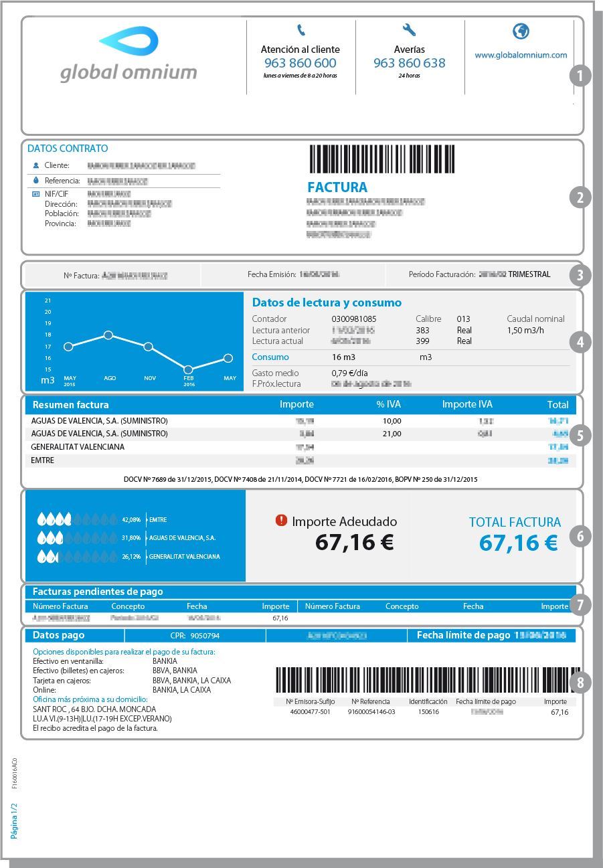Click the Página 1/2 page indicator
The width and height of the screenshot is (603, 868).
click(x=15, y=820)
